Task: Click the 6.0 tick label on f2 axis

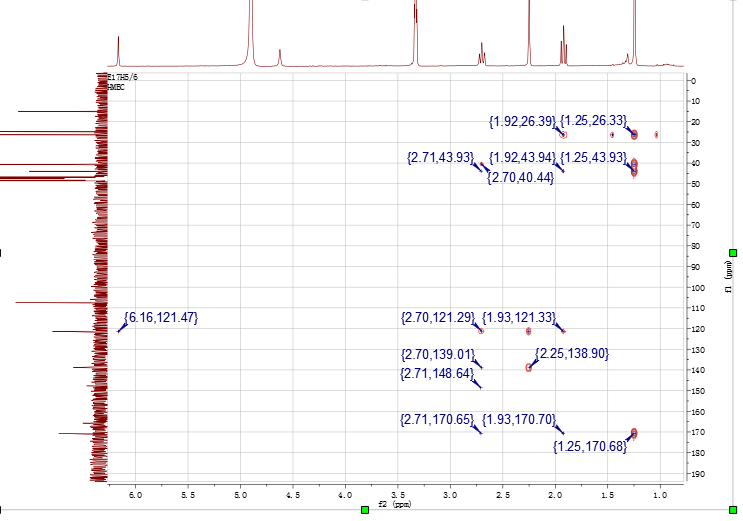Action: 136,495
